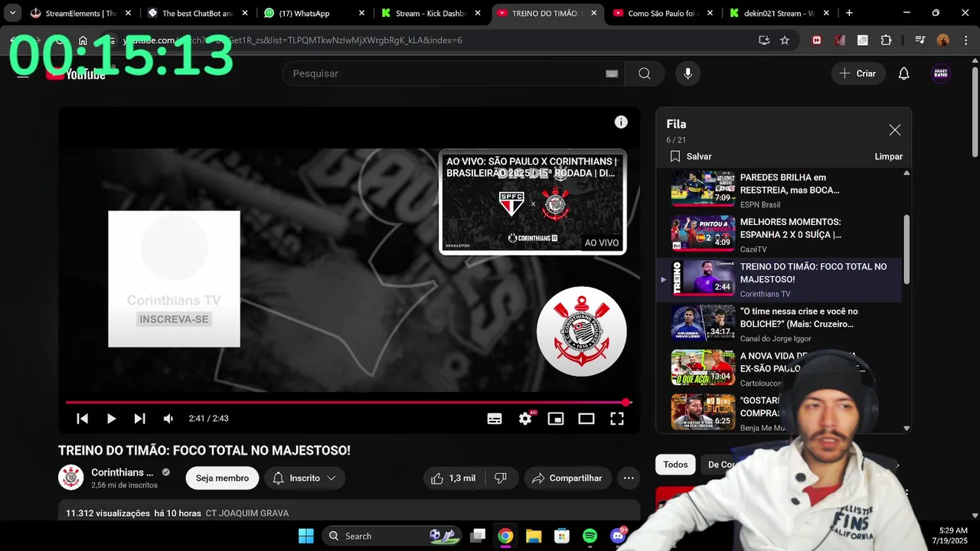Open video info card icon
The height and width of the screenshot is (551, 980).
click(x=621, y=122)
